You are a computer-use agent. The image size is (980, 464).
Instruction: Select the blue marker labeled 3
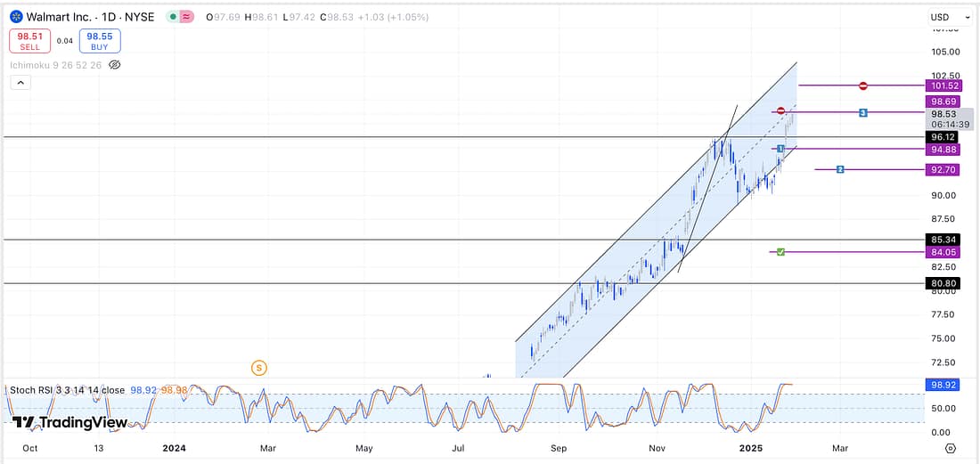click(x=863, y=112)
